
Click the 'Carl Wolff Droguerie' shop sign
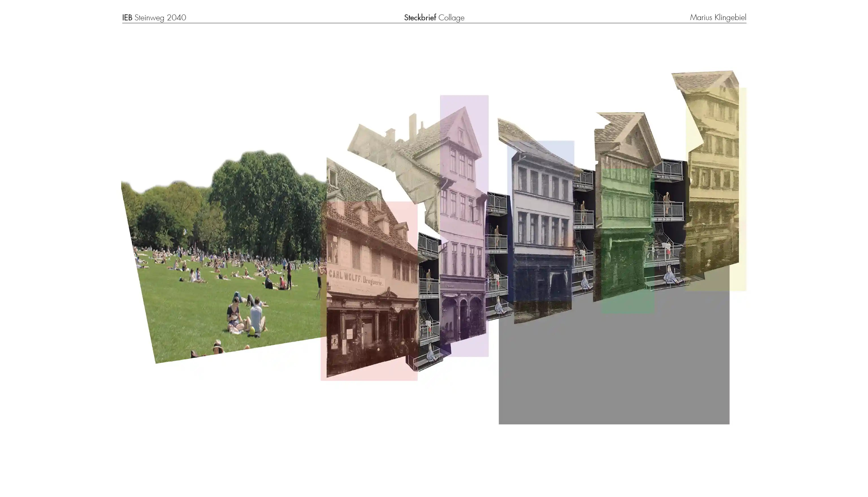(x=356, y=278)
